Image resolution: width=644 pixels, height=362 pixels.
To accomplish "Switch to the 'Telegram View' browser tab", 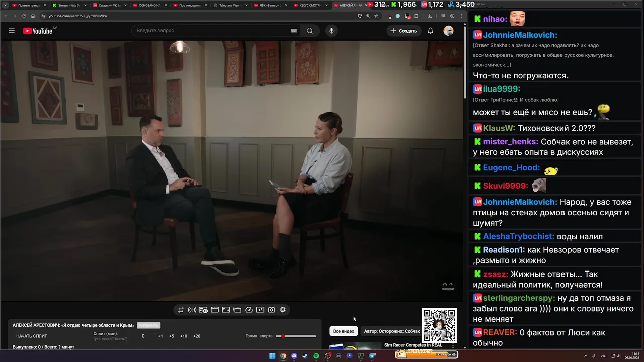I will [x=230, y=5].
